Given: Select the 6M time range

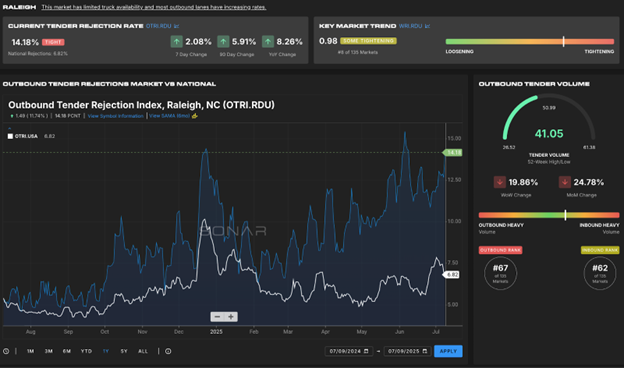Looking at the screenshot, I should click(67, 351).
